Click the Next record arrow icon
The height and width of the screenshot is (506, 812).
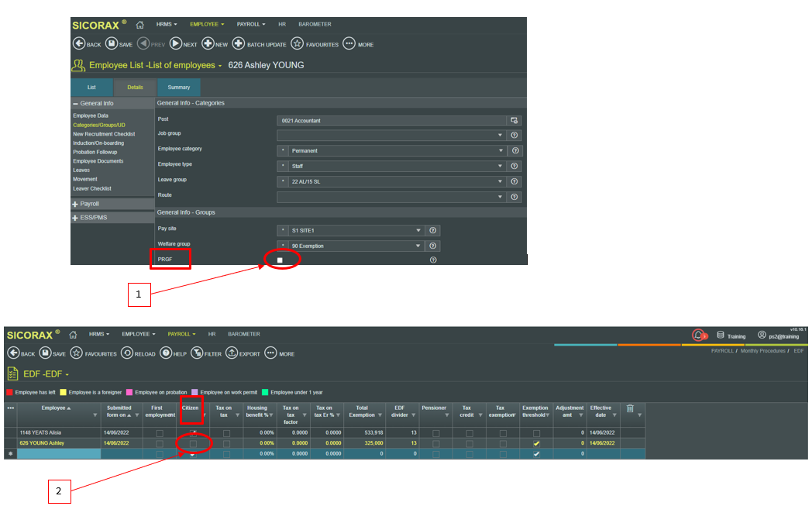[x=176, y=44]
